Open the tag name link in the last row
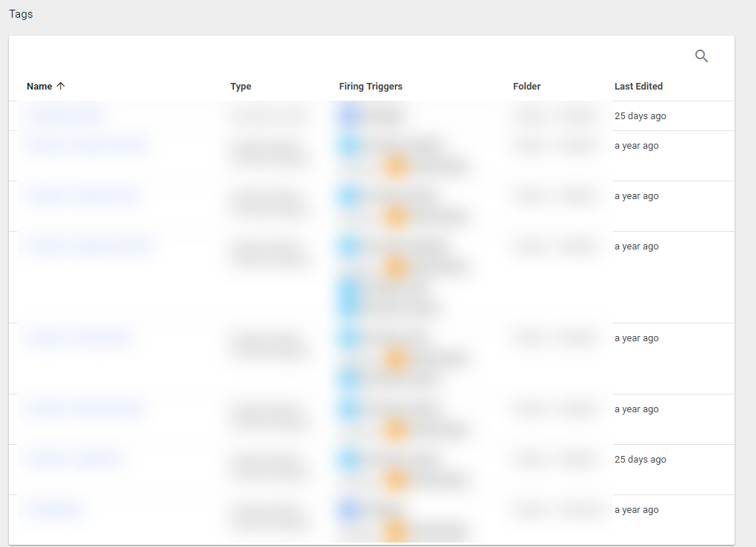 54,509
